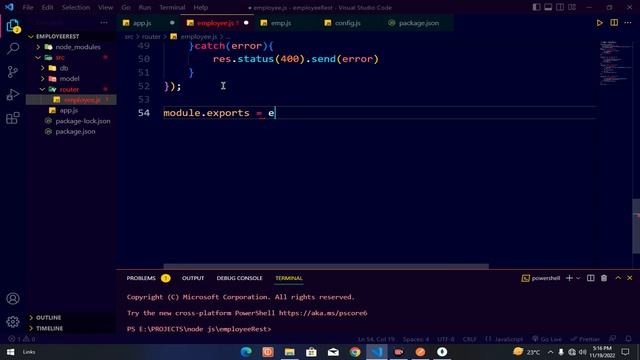
Task: Open Run and Debug view icon
Action: click(13, 95)
